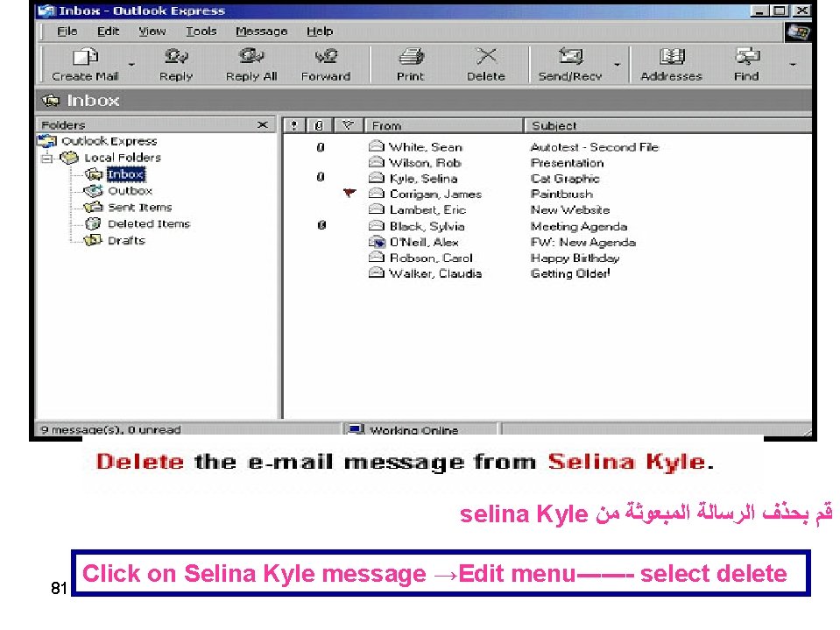Toggle the flag on Corrigan, James message
Image resolution: width=840 pixels, height=630 pixels.
pos(349,193)
